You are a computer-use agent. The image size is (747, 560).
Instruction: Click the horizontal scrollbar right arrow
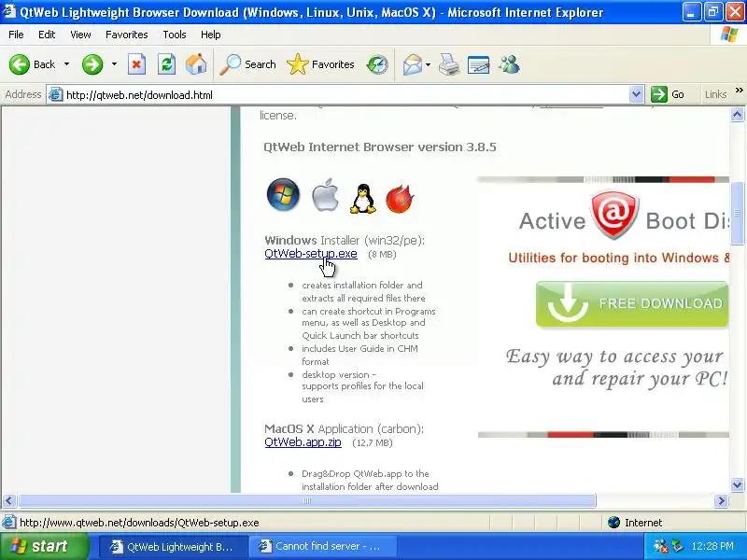[x=721, y=501]
